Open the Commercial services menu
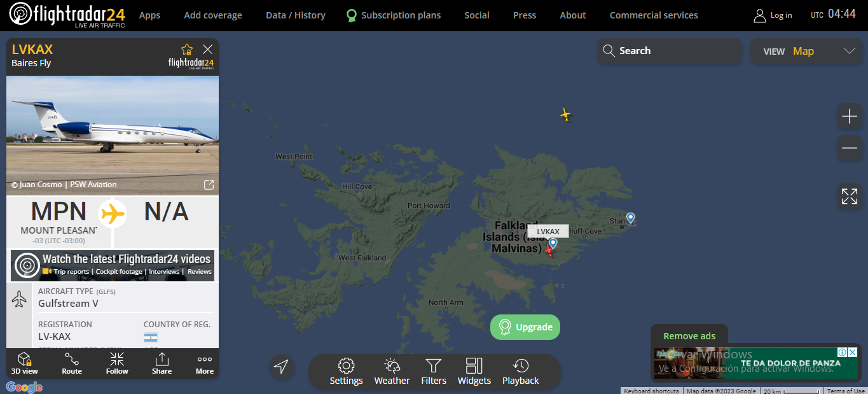This screenshot has width=868, height=394. click(x=654, y=15)
